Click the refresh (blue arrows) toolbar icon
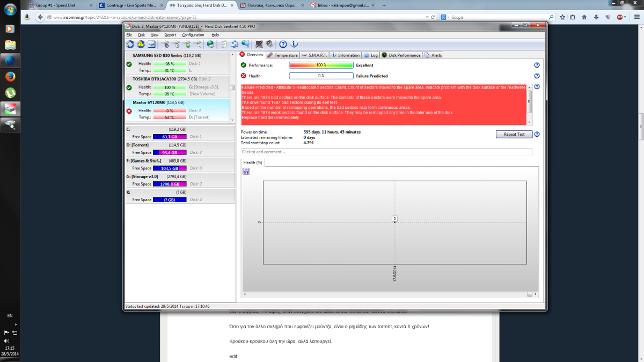This screenshot has width=644, height=362. [130, 44]
